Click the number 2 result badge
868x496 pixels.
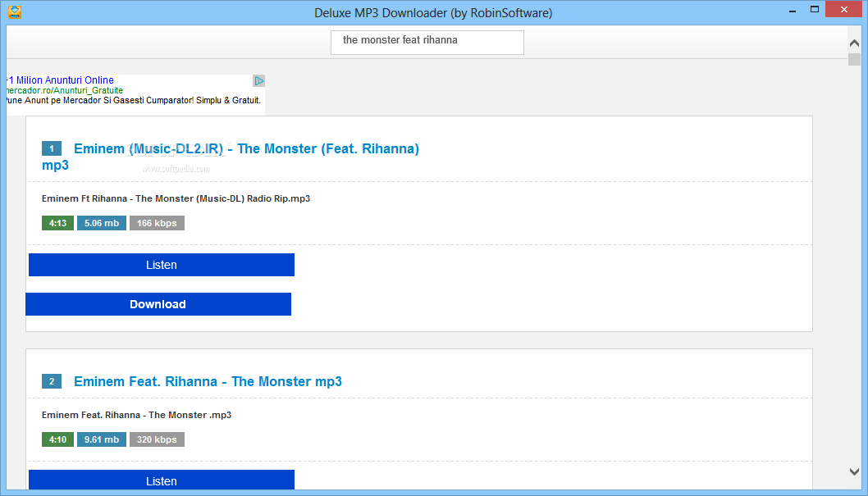point(52,381)
